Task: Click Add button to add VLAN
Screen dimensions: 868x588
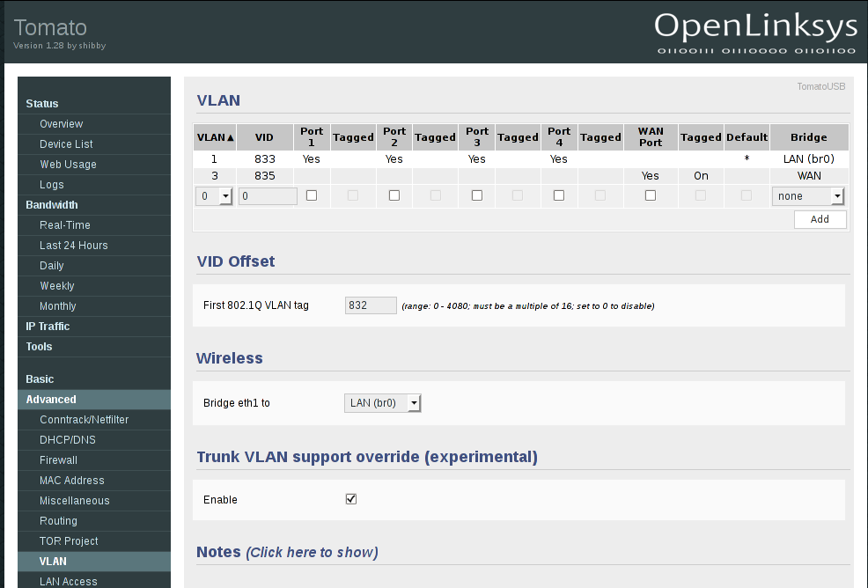Action: click(x=820, y=219)
